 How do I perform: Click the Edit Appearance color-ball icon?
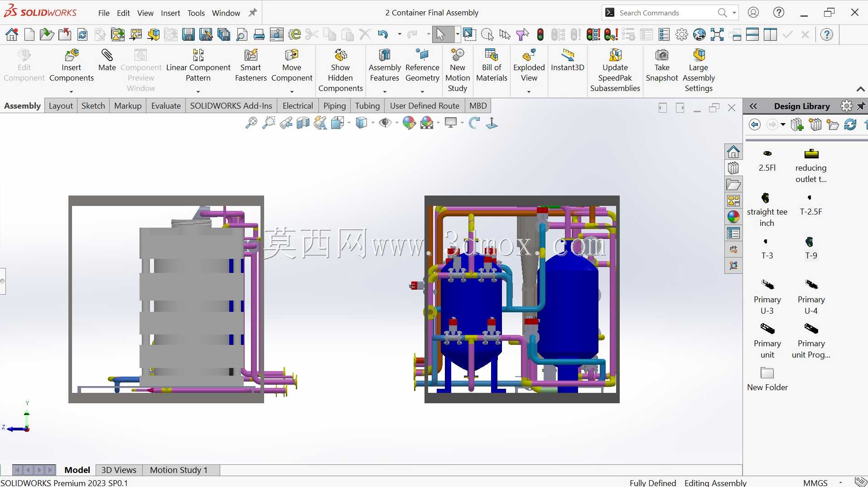409,123
